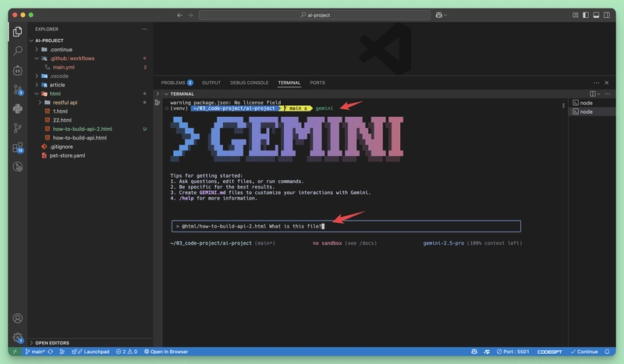Open the Search view in activity bar

tap(17, 51)
